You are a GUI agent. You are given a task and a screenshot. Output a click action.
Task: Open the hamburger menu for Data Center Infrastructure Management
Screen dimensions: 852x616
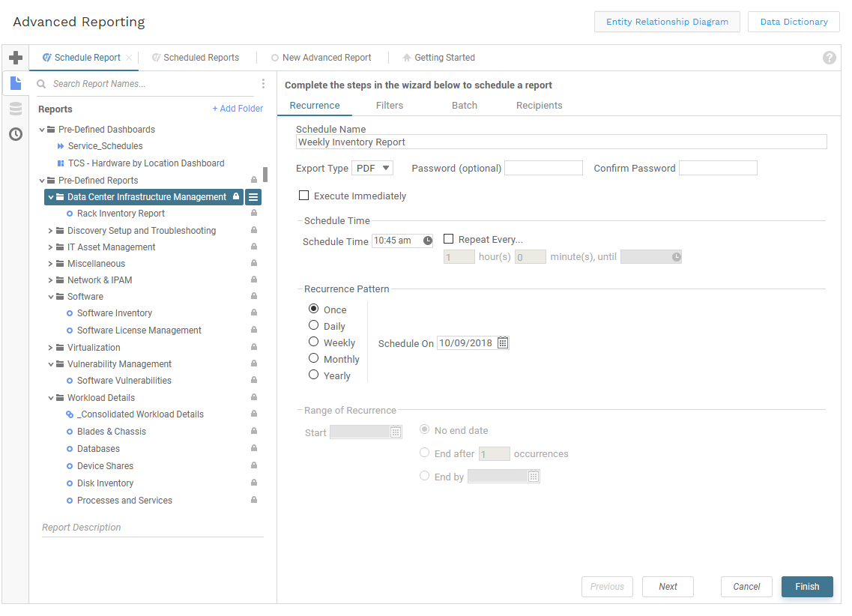pos(253,197)
